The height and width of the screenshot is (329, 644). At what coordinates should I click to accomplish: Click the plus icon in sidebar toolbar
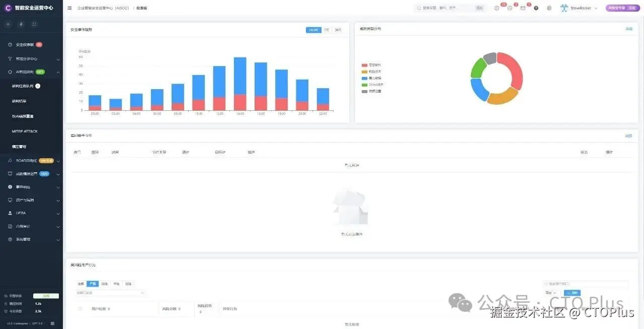tap(8, 24)
